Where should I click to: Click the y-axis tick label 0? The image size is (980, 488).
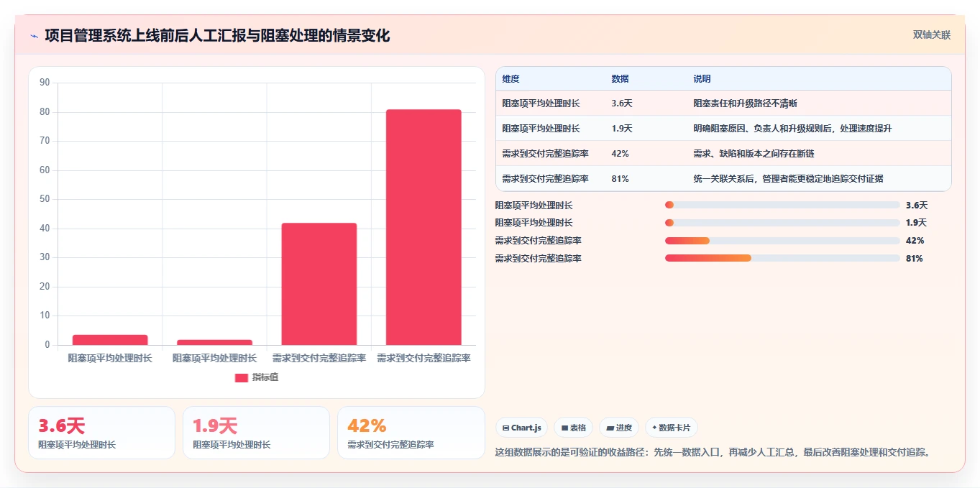coord(47,345)
